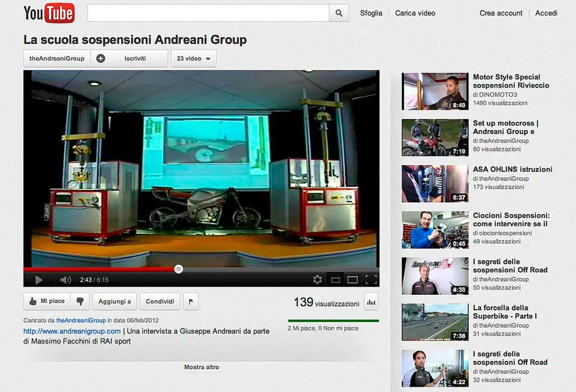The height and width of the screenshot is (392, 576).
Task: Click the Mi piace like button
Action: 47,301
